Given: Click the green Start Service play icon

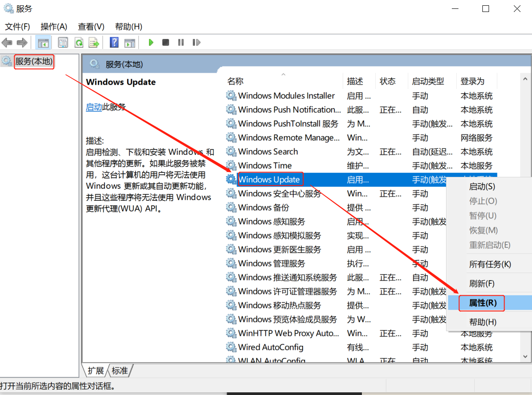Looking at the screenshot, I should pos(151,43).
